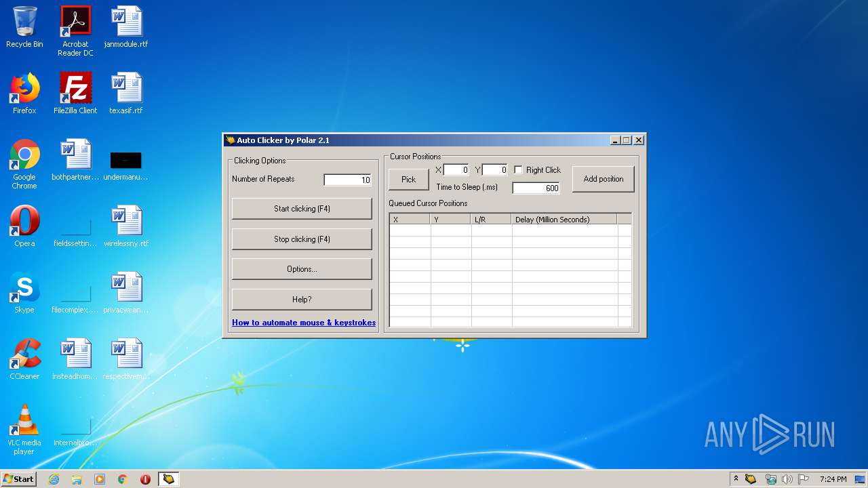Screen dimensions: 868x488
Task: Click the Stop clicking (F4) button
Action: click(x=302, y=239)
